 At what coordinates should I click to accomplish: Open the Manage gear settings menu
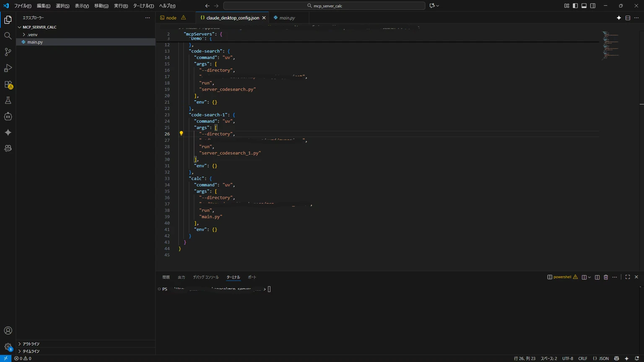tap(8, 346)
